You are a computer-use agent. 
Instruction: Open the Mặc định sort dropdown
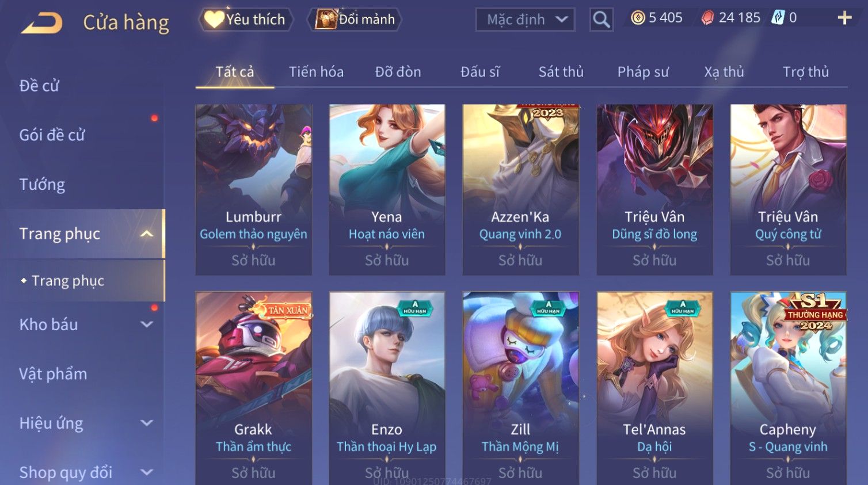pos(525,20)
